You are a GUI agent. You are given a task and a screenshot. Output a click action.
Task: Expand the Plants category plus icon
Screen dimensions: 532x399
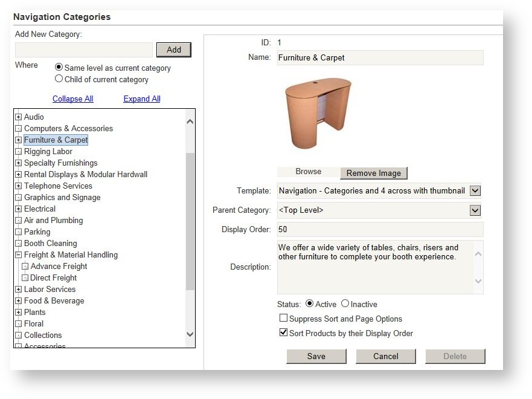(x=18, y=313)
